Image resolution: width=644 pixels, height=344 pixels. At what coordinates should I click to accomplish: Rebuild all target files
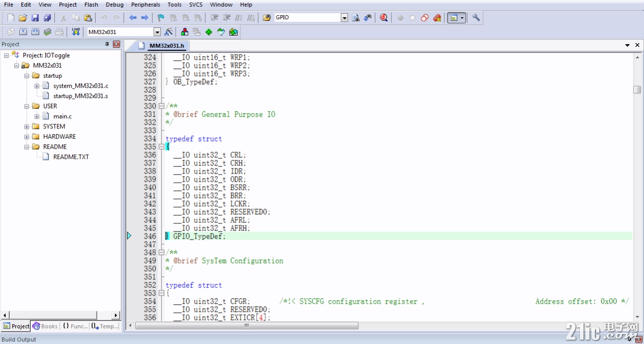pos(35,32)
